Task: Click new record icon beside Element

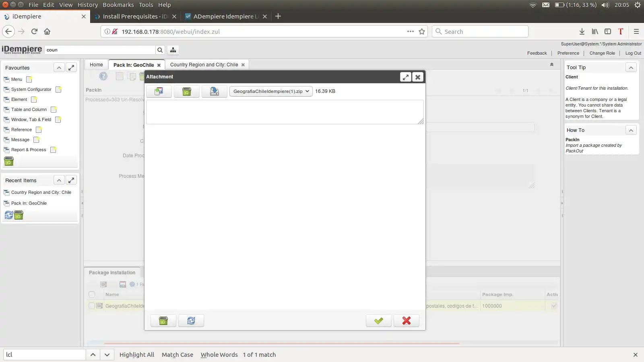Action: [x=34, y=99]
